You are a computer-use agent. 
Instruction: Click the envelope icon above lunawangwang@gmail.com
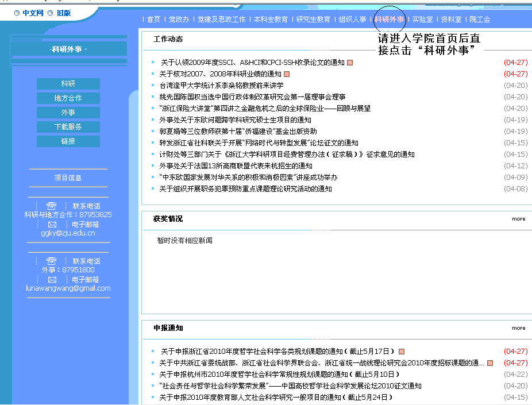pyautogui.click(x=52, y=280)
